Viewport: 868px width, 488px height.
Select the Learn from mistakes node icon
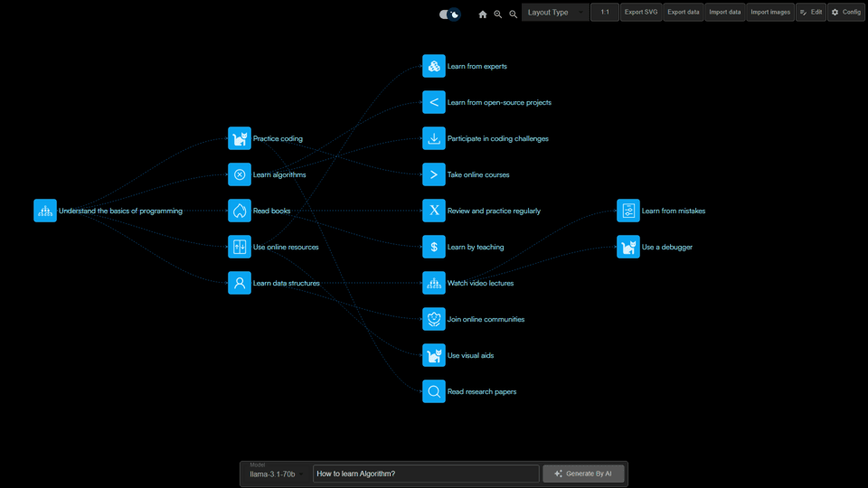point(628,211)
